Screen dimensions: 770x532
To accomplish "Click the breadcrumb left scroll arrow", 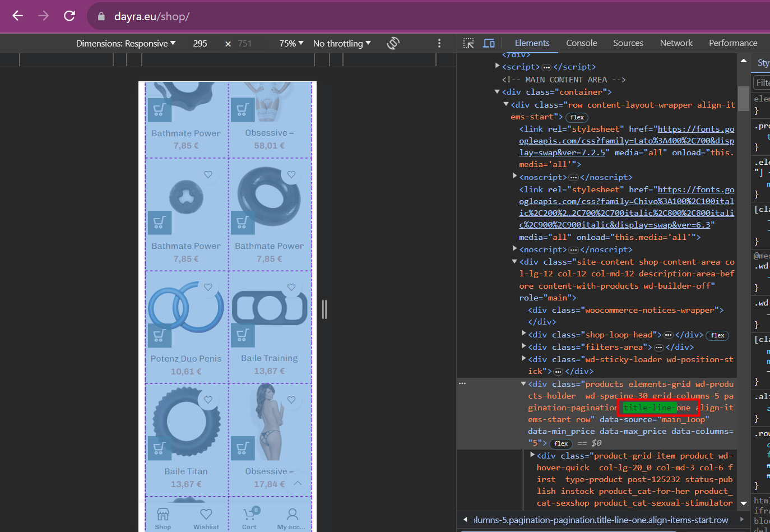I will [465, 520].
